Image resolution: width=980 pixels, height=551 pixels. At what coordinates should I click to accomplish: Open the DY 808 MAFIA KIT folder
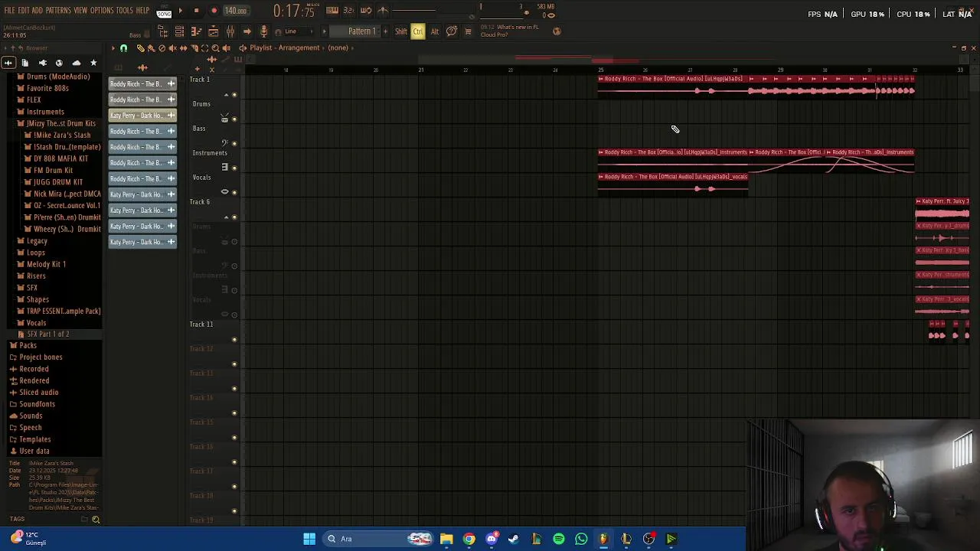(x=56, y=158)
